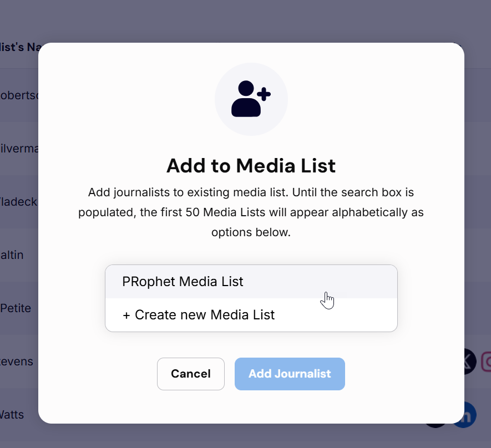Click the dialog's description paragraph text

pyautogui.click(x=251, y=212)
